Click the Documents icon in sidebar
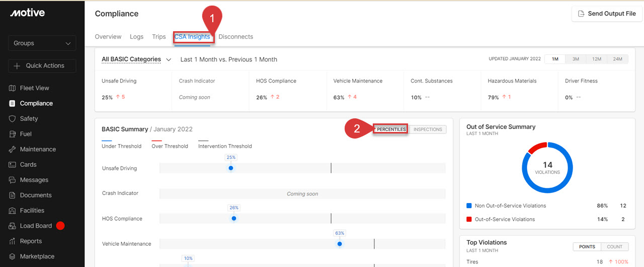 click(x=13, y=195)
